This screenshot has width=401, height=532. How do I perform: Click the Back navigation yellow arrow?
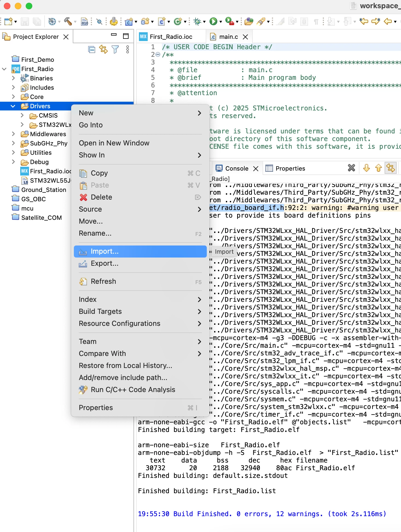(388, 21)
